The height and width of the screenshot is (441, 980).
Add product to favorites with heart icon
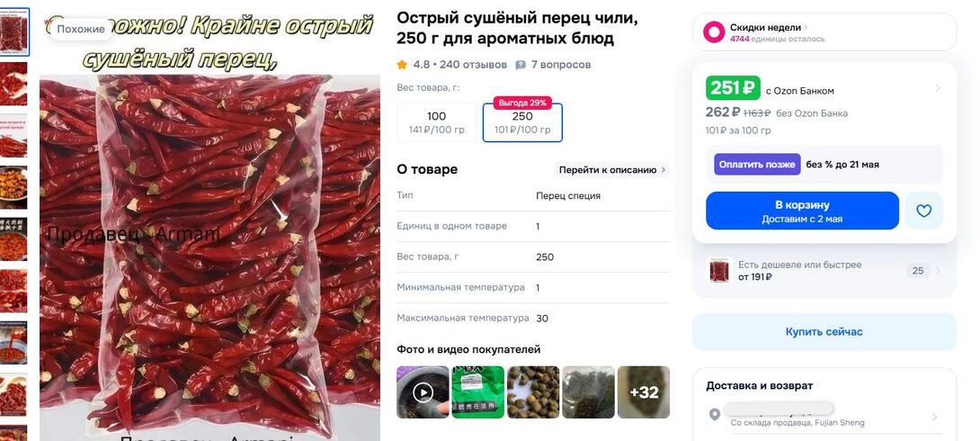tap(923, 211)
